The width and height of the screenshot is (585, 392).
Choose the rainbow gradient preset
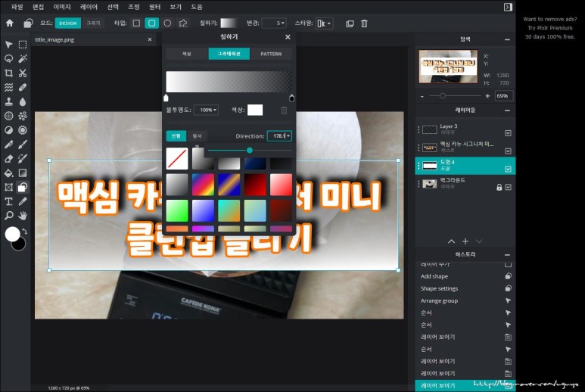(203, 185)
